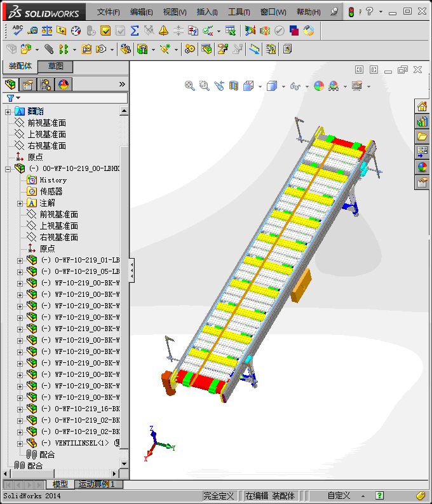
Task: Select the top-level 上视基准面 plane
Action: click(x=46, y=134)
